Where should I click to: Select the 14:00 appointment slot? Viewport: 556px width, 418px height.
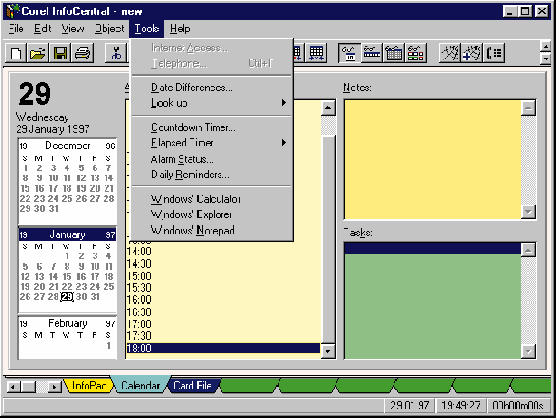[223, 251]
